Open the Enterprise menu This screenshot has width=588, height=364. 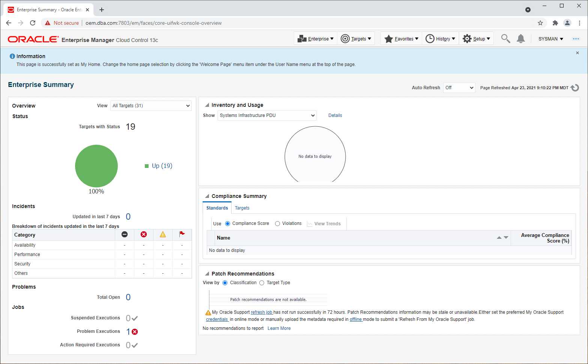coord(316,39)
